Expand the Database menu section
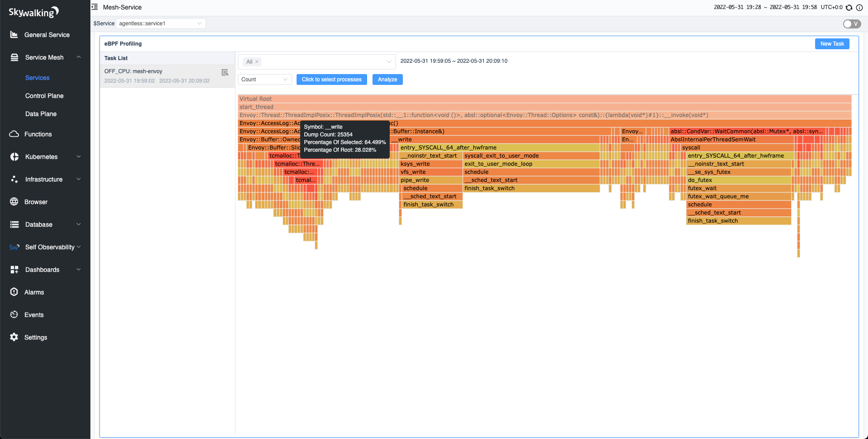 45,224
